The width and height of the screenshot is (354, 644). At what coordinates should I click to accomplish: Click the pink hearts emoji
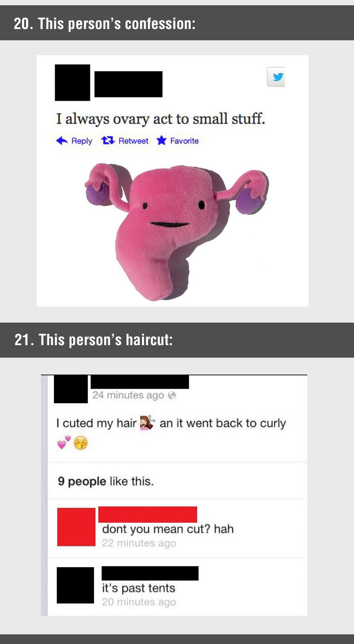click(64, 442)
